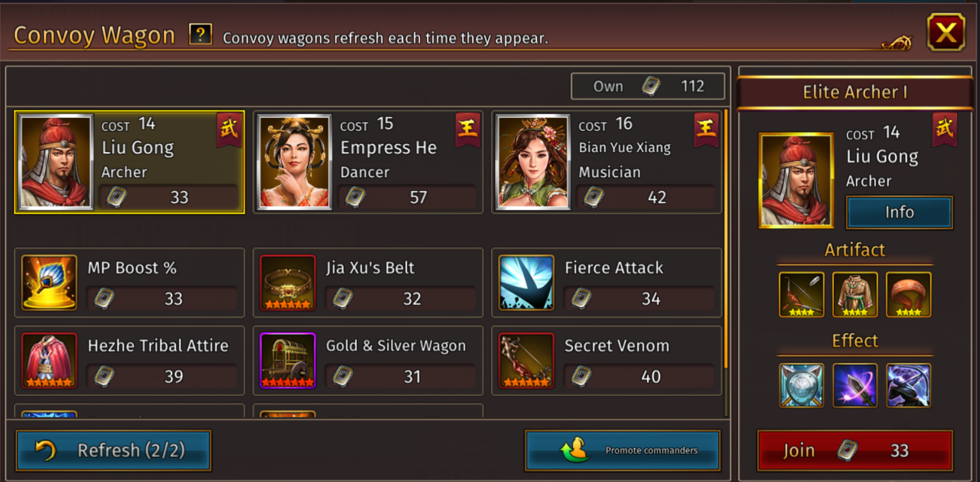Click the dark archer effect icon
Image resolution: width=980 pixels, height=482 pixels.
click(x=909, y=385)
